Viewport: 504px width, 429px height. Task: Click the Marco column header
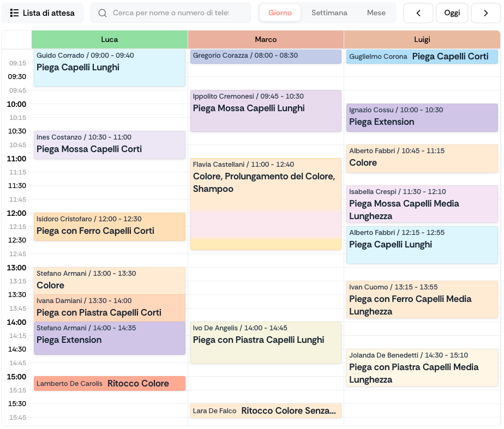click(x=266, y=39)
